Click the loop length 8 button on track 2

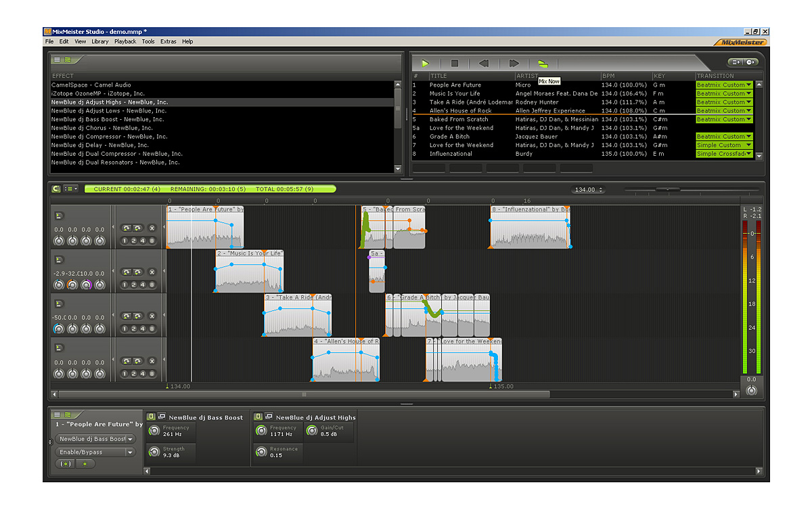click(x=152, y=285)
